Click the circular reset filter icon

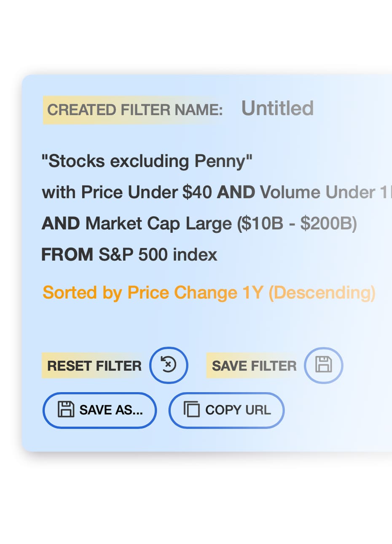tap(169, 365)
